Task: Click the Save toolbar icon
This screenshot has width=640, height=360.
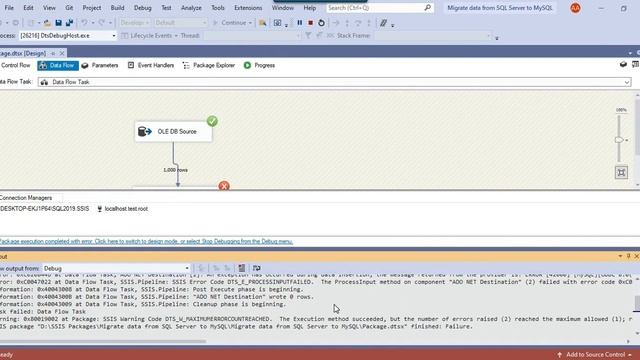Action: tap(58, 23)
